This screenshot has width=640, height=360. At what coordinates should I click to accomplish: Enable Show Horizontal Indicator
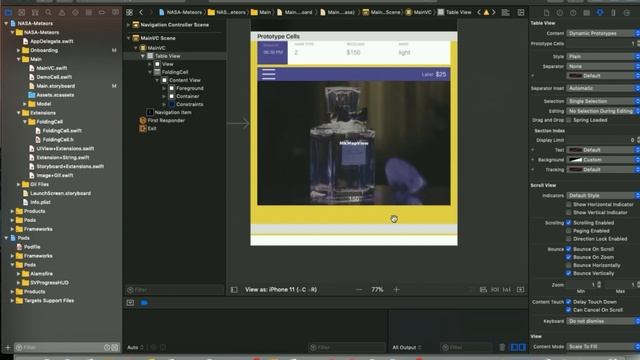[x=569, y=204]
